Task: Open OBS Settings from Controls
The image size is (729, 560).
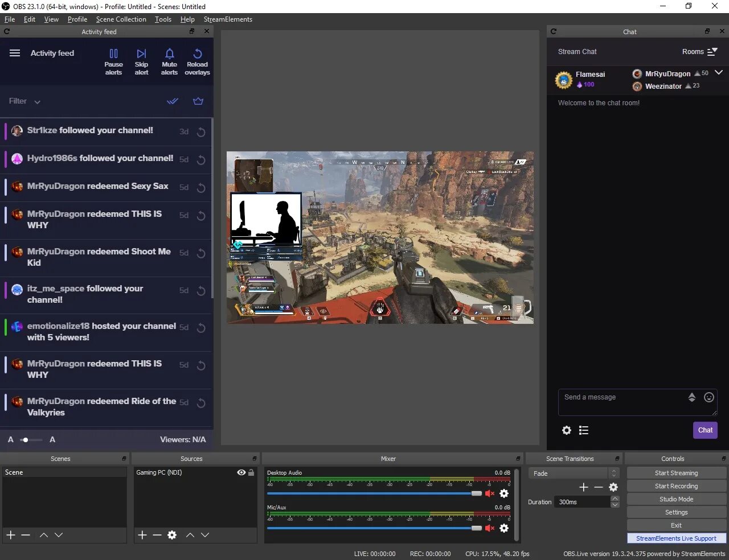Action: tap(677, 512)
